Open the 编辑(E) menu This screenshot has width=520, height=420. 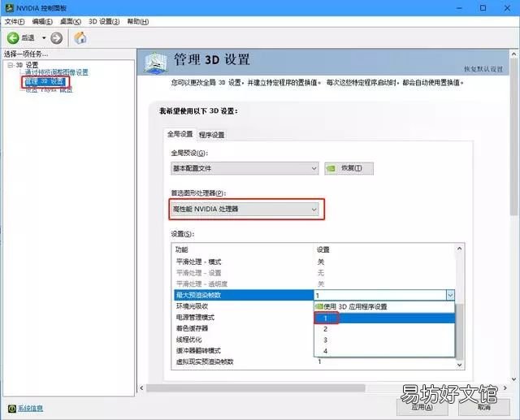click(x=42, y=22)
